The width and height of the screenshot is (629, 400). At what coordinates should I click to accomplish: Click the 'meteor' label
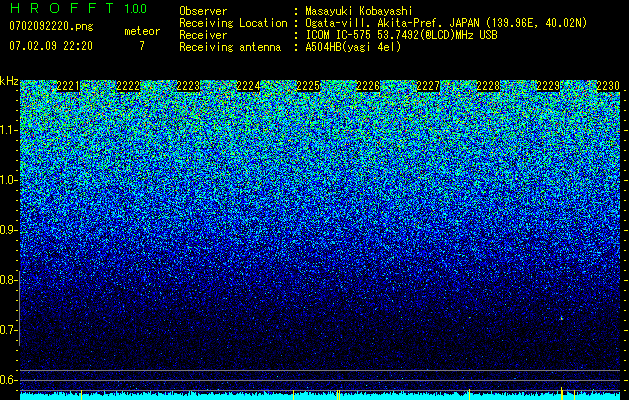[x=142, y=31]
